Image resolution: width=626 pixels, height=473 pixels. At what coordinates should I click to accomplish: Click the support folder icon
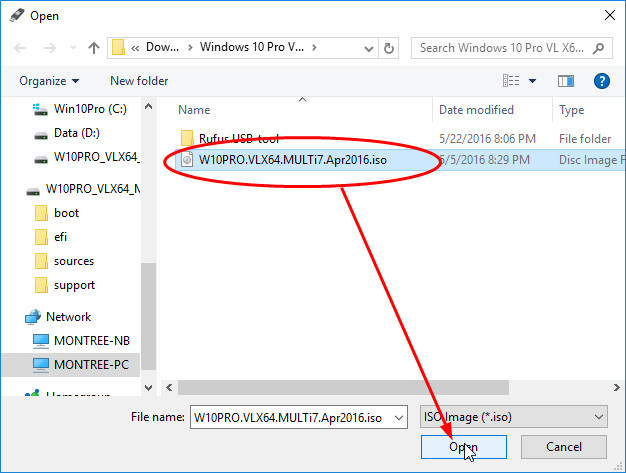[41, 285]
